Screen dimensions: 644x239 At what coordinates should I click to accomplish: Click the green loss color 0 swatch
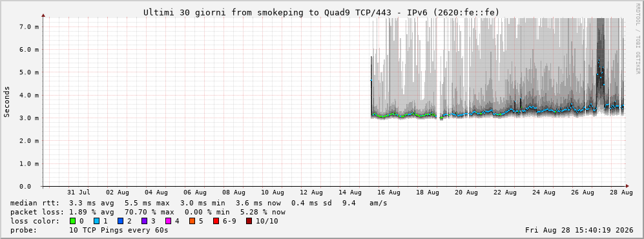coord(73,221)
